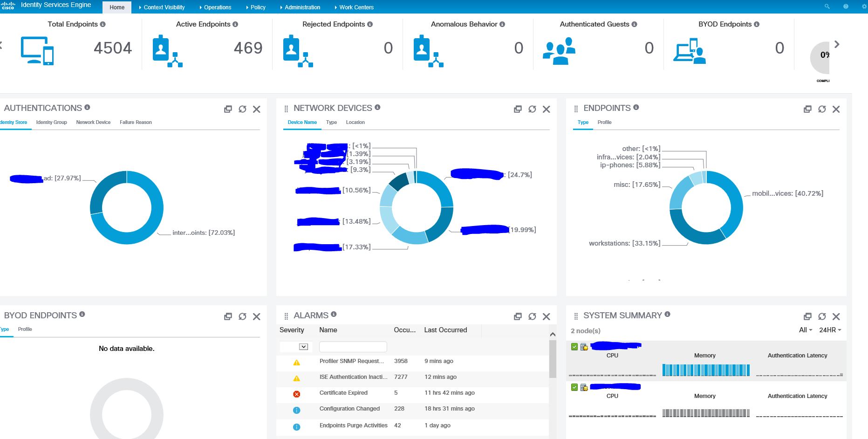Click the Cisco logo
The height and width of the screenshot is (439, 868).
coord(8,5)
